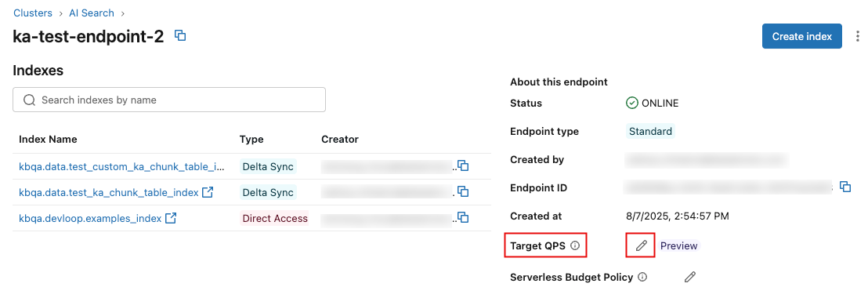Click the Target QPS label
The width and height of the screenshot is (868, 298).
[x=538, y=246]
